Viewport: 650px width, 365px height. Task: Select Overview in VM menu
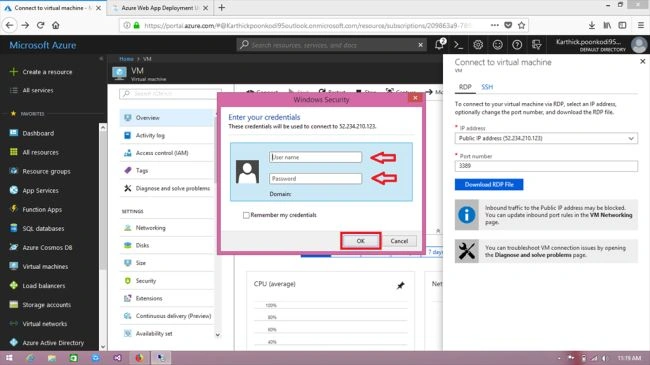[x=167, y=118]
